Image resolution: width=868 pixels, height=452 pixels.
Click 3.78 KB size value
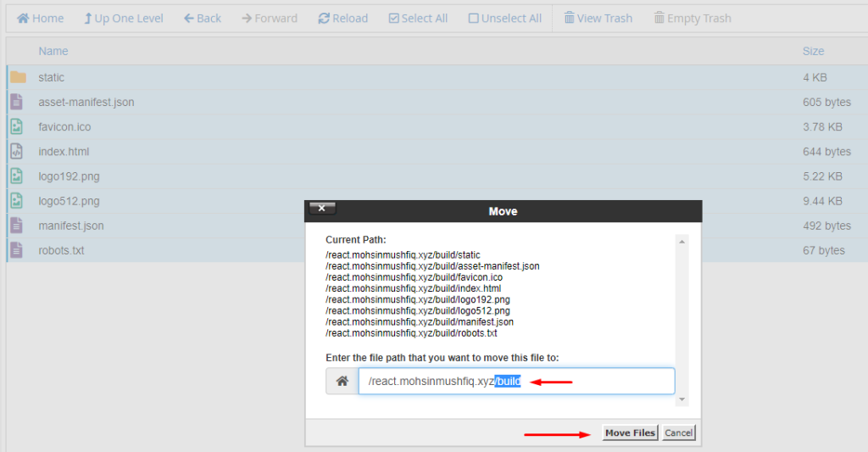click(822, 127)
